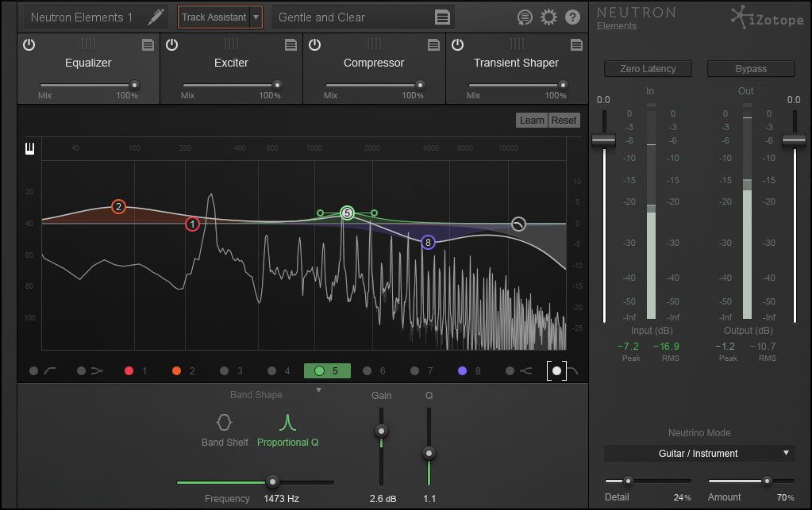Disable the Compressor module power button
This screenshot has width=812, height=510.
point(314,45)
